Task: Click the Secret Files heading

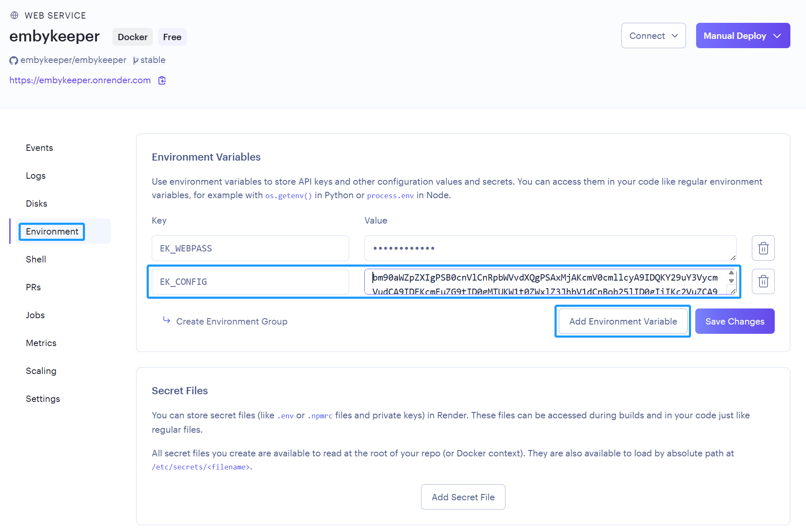Action: pyautogui.click(x=180, y=391)
